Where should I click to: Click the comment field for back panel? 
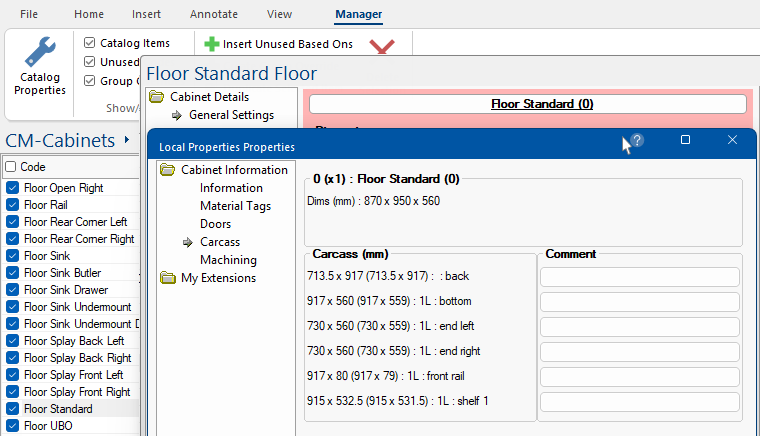click(639, 277)
